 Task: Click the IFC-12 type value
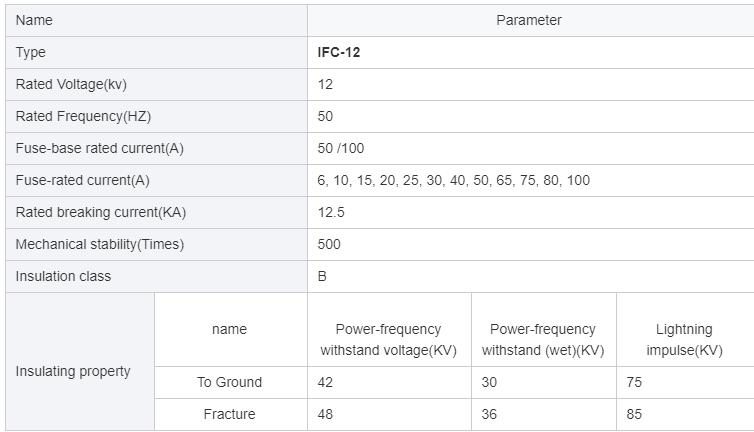coord(339,52)
